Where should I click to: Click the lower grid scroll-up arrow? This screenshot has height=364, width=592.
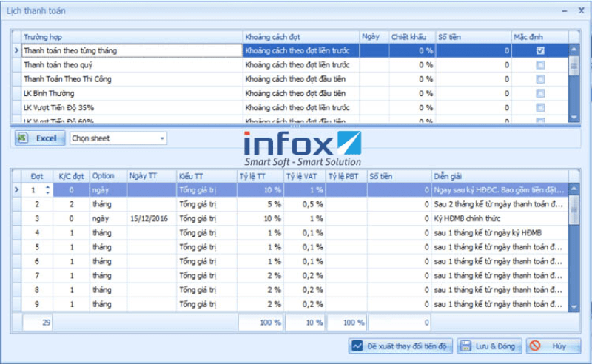coord(574,189)
